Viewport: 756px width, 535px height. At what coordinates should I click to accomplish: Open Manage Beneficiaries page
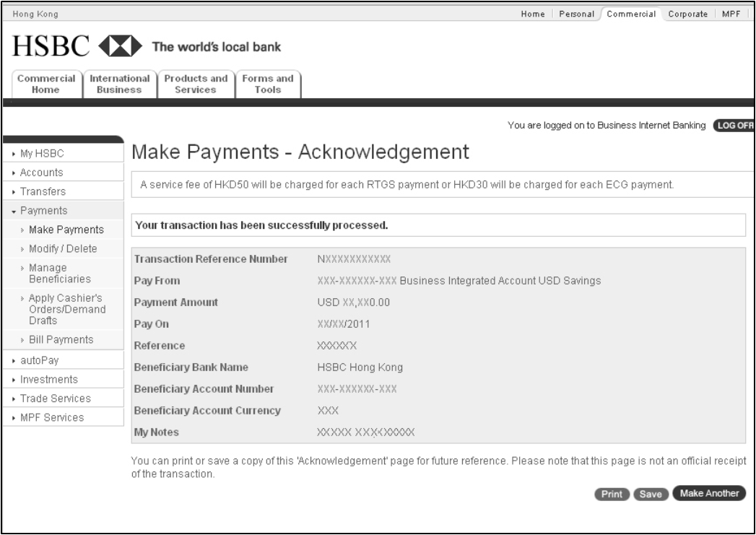(x=59, y=273)
